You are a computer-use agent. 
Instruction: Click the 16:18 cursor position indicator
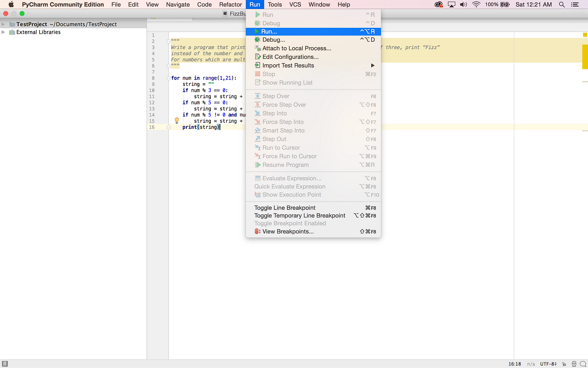pyautogui.click(x=514, y=364)
